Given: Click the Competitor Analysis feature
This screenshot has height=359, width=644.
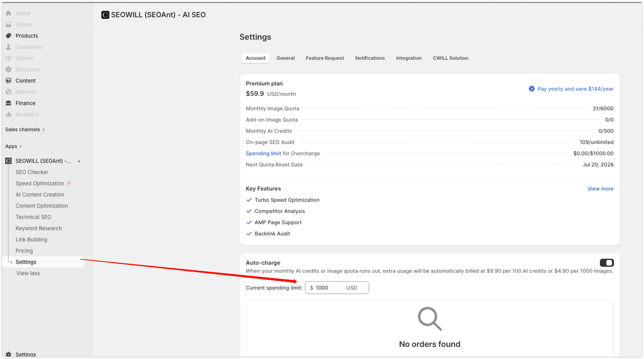Looking at the screenshot, I should click(280, 211).
